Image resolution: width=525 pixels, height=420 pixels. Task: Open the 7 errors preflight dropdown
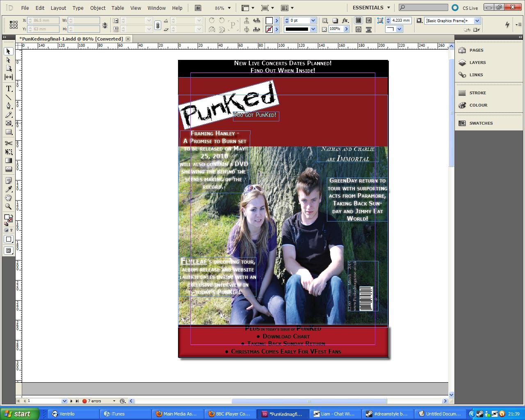coord(114,401)
